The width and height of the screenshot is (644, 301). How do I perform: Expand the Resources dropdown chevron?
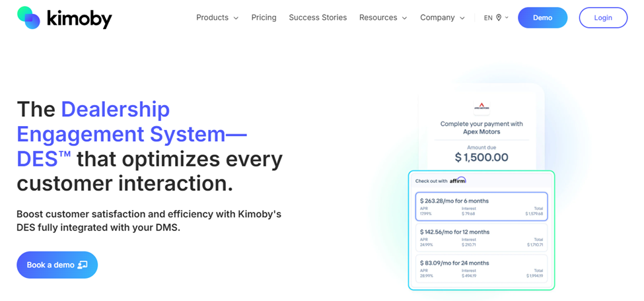pyautogui.click(x=404, y=18)
